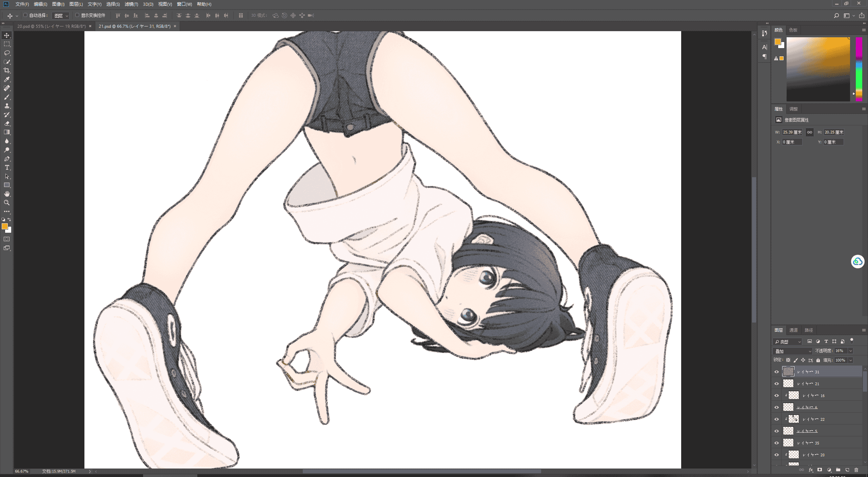Hide layer レイヤー 31
The image size is (868, 477).
tap(776, 372)
